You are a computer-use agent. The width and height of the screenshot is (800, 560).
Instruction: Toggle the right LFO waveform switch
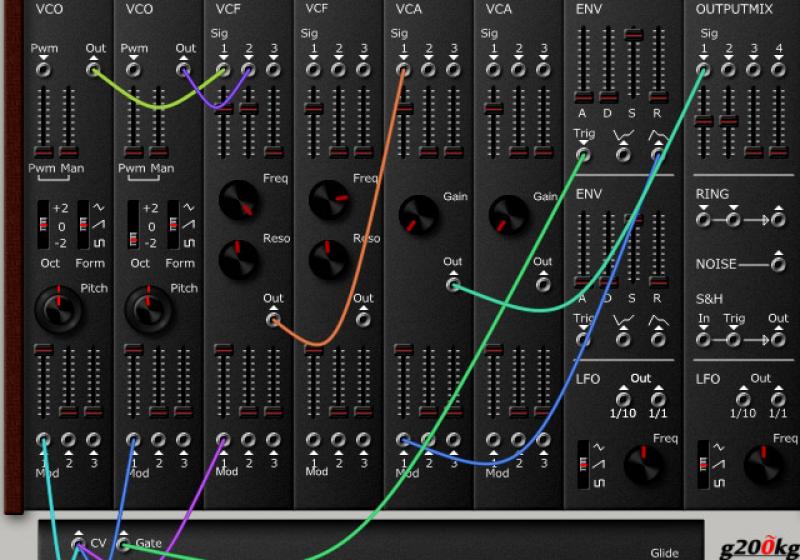point(704,465)
